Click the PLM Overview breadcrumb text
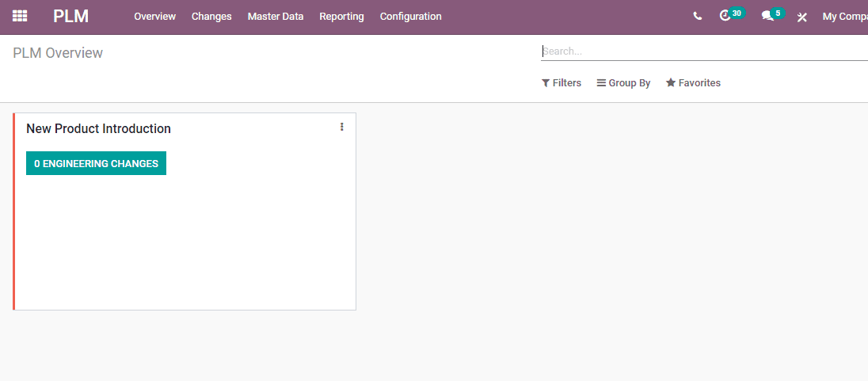The height and width of the screenshot is (381, 868). coord(58,53)
